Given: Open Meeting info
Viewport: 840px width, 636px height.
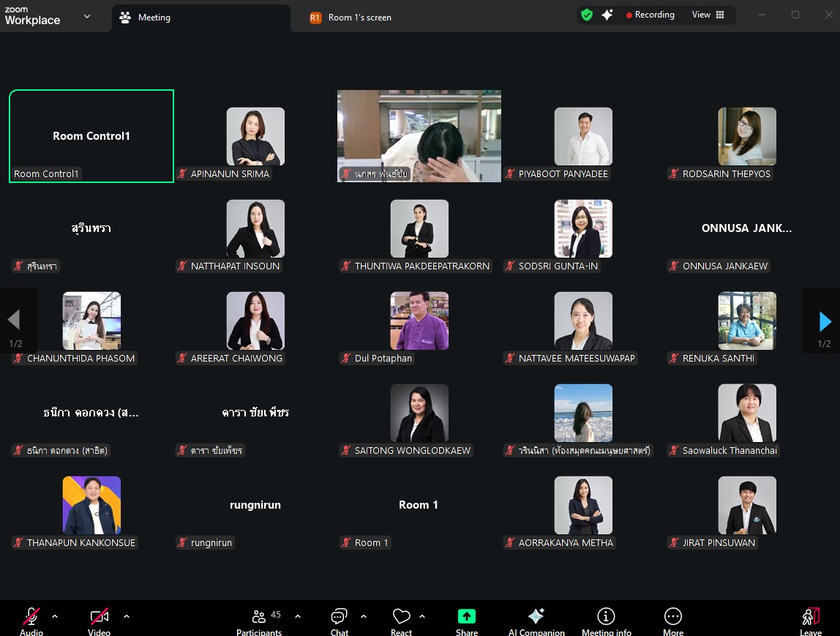Looking at the screenshot, I should click(606, 620).
